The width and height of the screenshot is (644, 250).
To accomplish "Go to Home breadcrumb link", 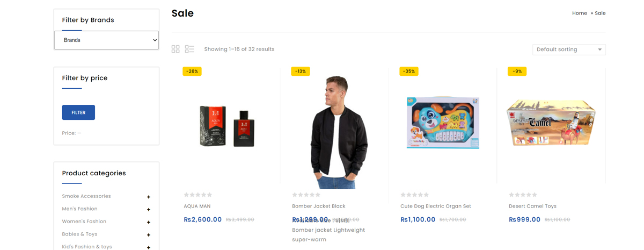I will click(x=579, y=13).
